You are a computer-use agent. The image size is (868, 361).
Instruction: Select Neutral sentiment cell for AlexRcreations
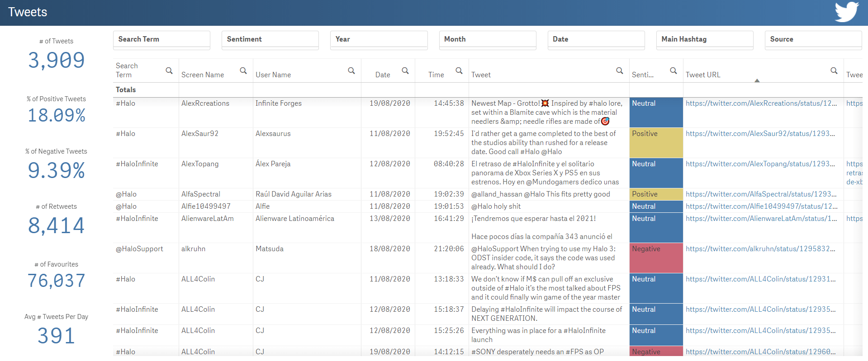pyautogui.click(x=656, y=113)
